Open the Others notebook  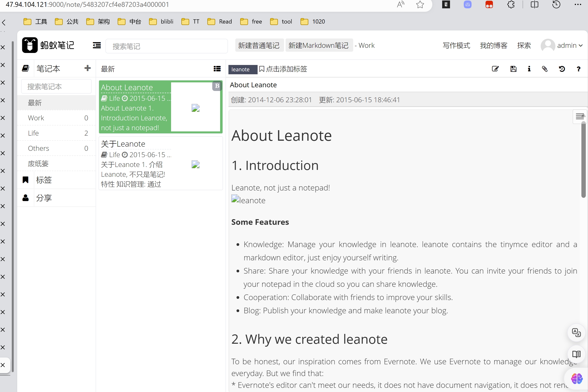[x=56, y=149]
